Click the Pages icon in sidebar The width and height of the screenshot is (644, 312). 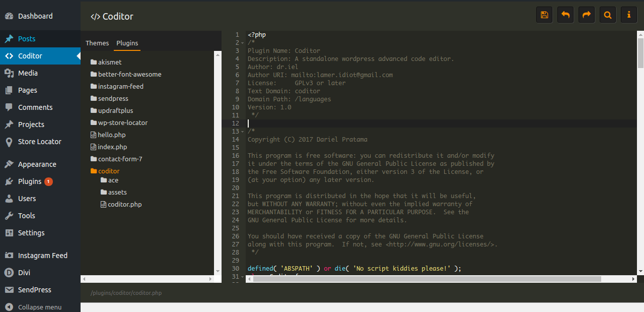point(9,90)
